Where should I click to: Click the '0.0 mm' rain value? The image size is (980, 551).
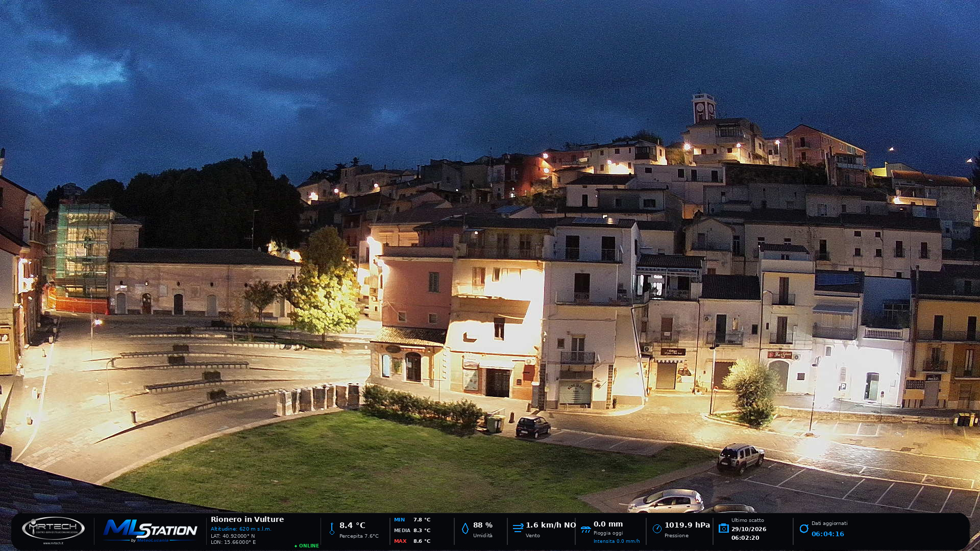pos(608,524)
